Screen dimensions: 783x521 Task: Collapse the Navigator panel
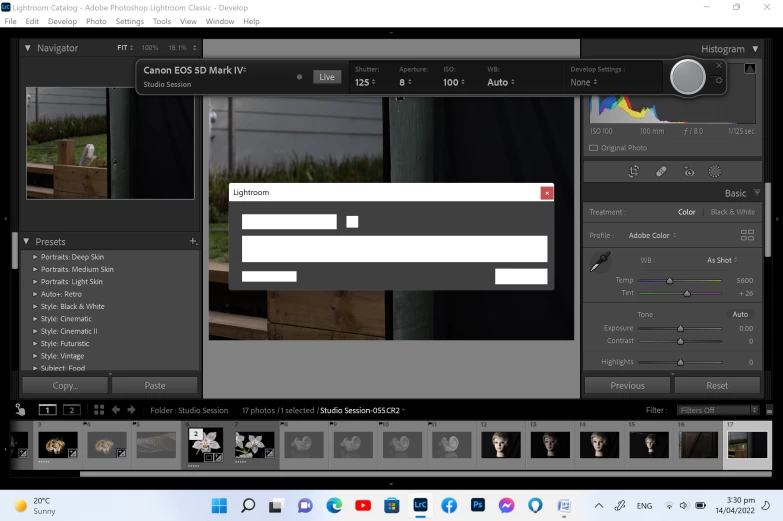tap(28, 48)
